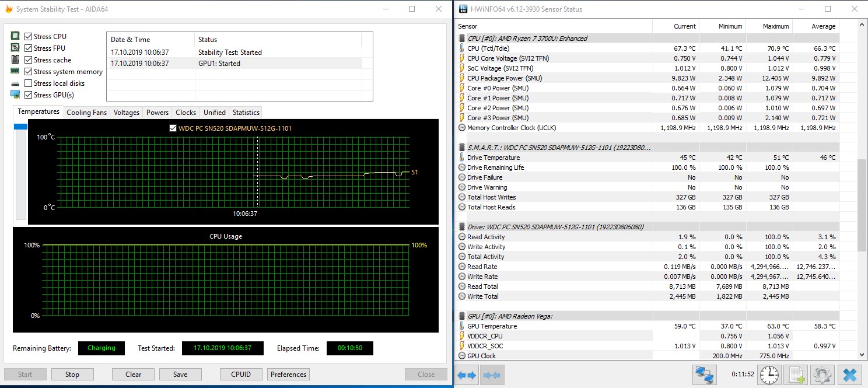Stop the stability test
This screenshot has width=868, height=388.
coord(72,375)
